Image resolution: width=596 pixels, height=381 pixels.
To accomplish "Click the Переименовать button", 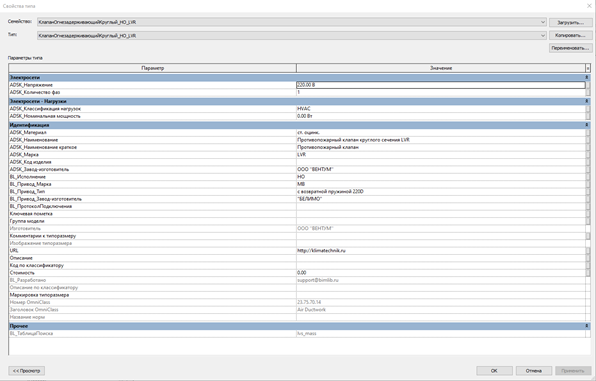I will coord(570,48).
